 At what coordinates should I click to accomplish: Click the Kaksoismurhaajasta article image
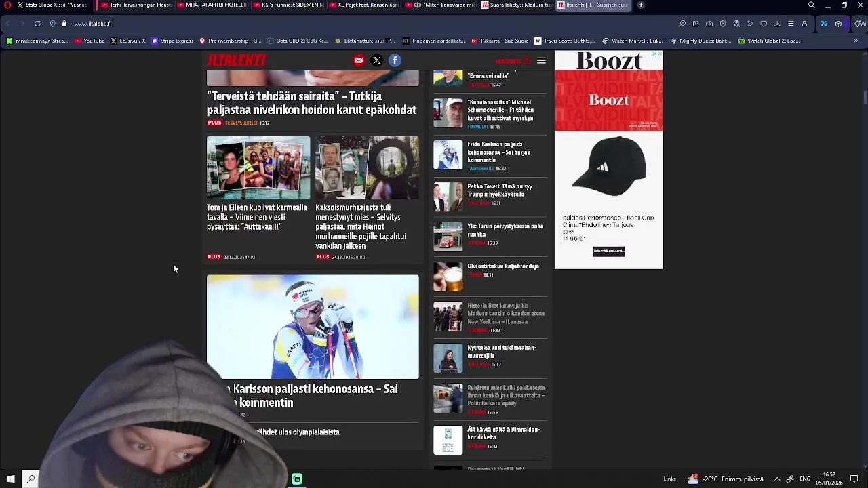pyautogui.click(x=367, y=167)
